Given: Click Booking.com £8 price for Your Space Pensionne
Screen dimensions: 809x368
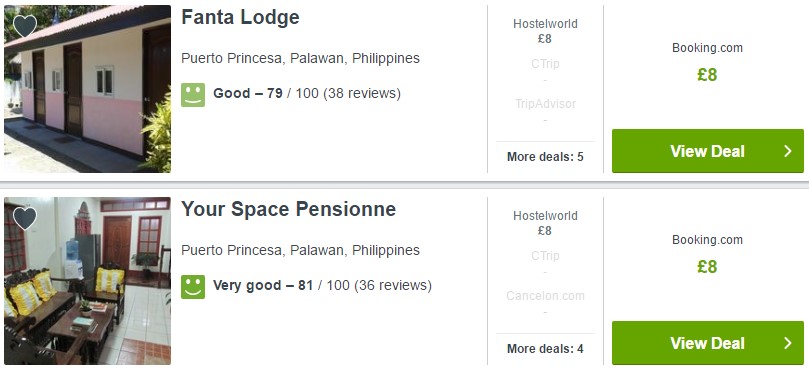Looking at the screenshot, I should [x=707, y=267].
